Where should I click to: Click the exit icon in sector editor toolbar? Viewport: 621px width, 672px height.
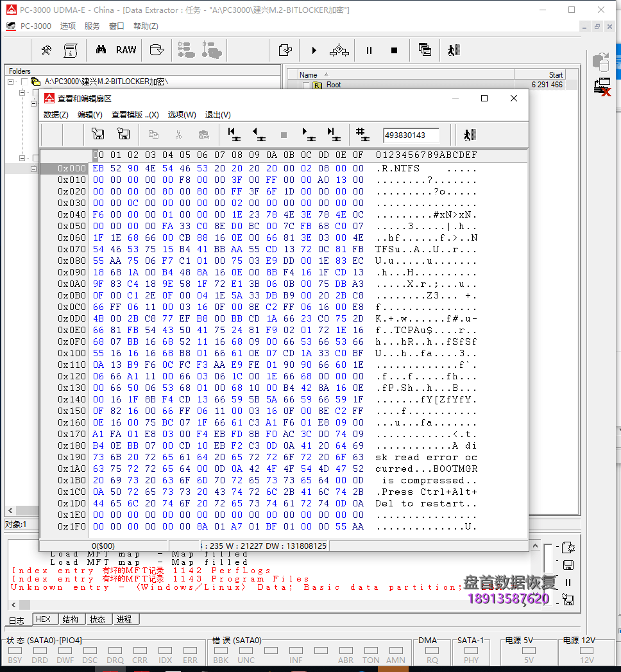(x=470, y=135)
